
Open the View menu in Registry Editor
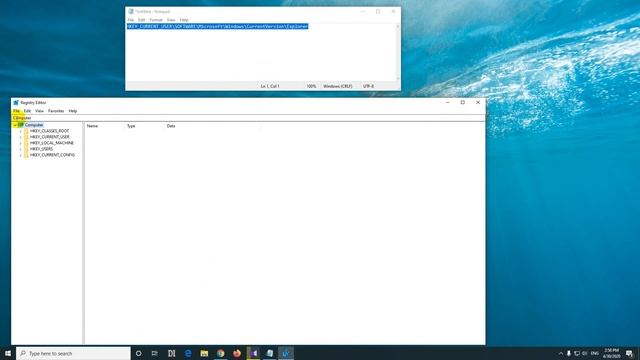point(39,111)
